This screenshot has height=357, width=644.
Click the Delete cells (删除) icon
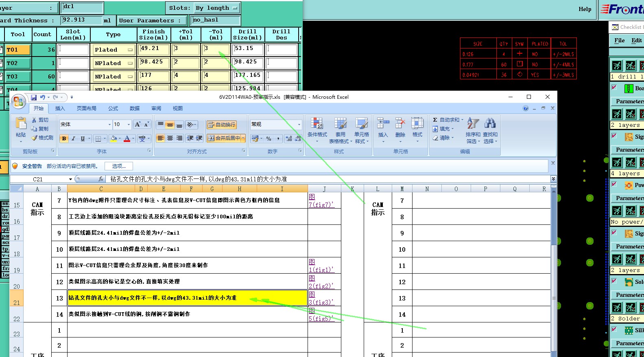[x=400, y=124]
